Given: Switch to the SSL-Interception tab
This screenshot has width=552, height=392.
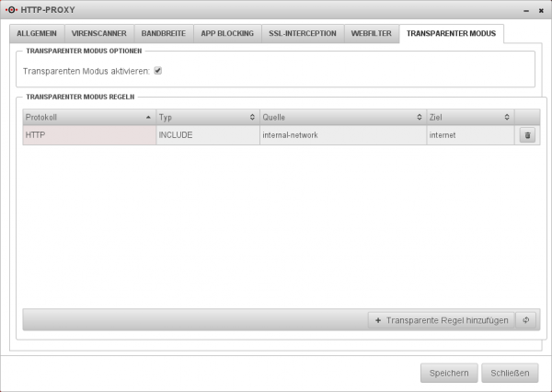Looking at the screenshot, I should (302, 33).
